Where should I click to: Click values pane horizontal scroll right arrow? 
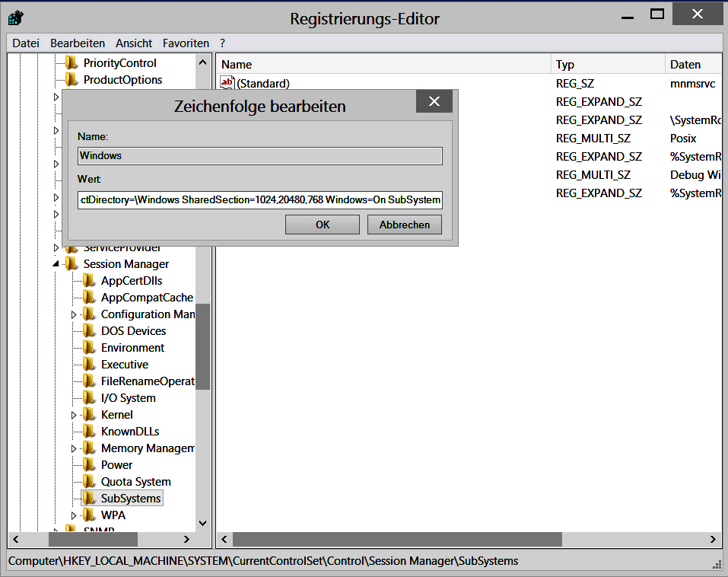[713, 539]
